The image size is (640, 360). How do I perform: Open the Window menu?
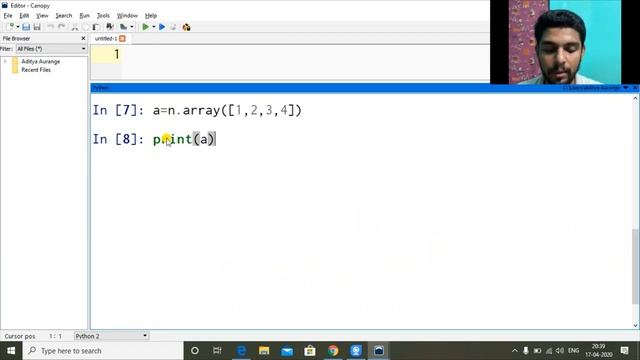127,16
